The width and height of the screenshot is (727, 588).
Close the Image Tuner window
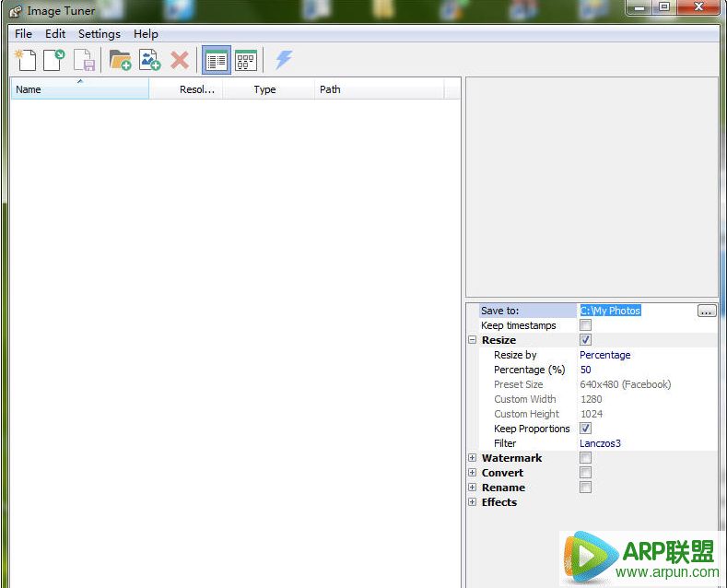coord(698,7)
